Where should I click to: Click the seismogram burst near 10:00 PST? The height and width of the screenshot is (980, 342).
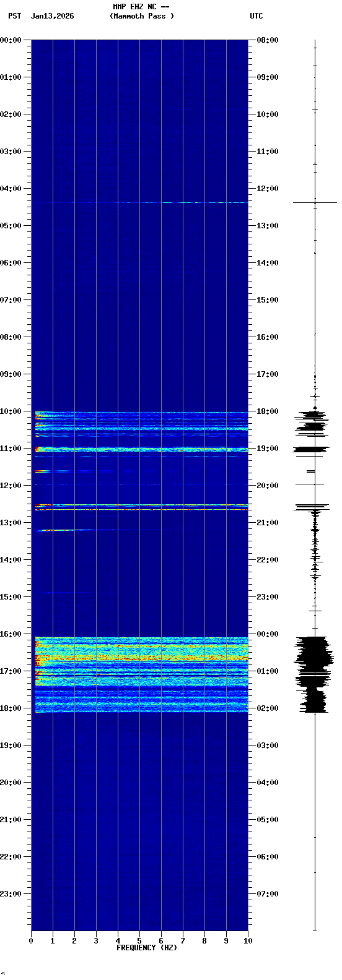(313, 421)
